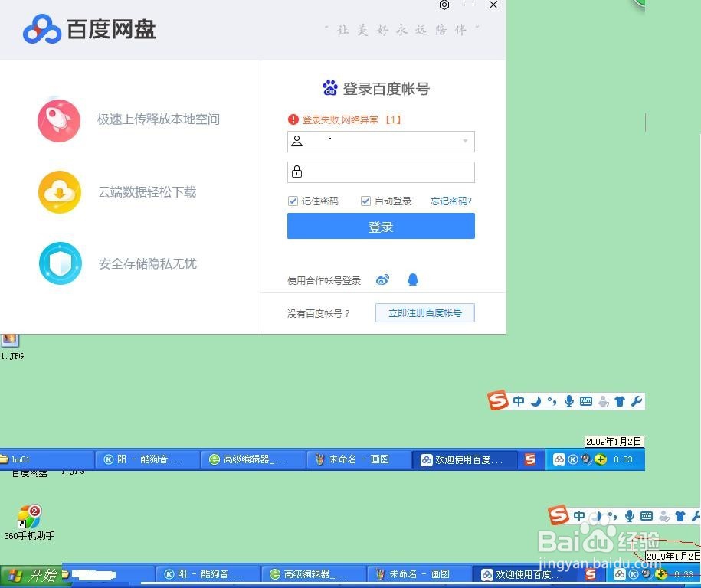The image size is (701, 588).
Task: Open the 忘记密码 link
Action: pyautogui.click(x=451, y=201)
